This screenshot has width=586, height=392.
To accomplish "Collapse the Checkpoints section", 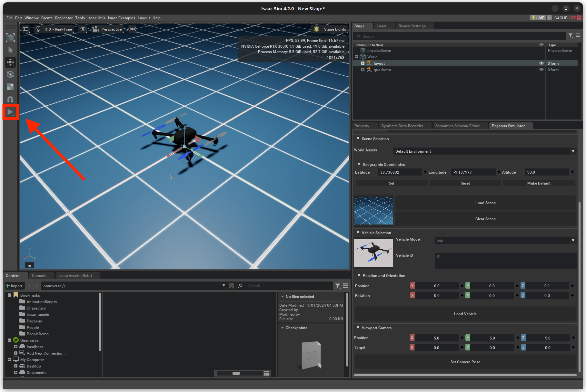I will point(283,328).
